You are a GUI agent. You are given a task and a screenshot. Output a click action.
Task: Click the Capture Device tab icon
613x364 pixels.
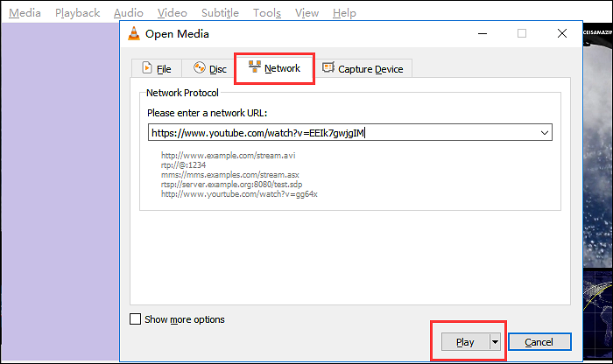(328, 68)
